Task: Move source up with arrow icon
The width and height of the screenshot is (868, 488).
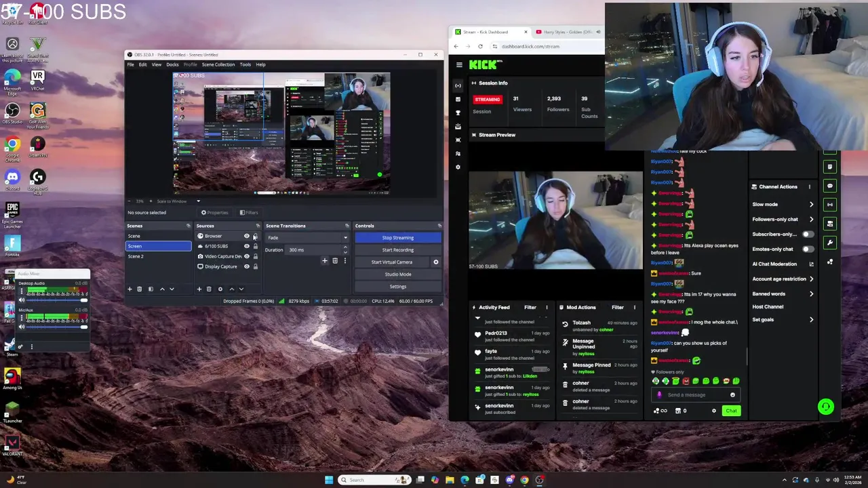Action: (231, 289)
